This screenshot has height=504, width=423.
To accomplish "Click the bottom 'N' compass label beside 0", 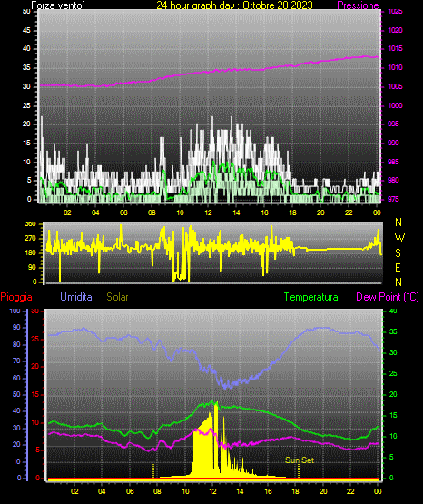I will coord(398,282).
